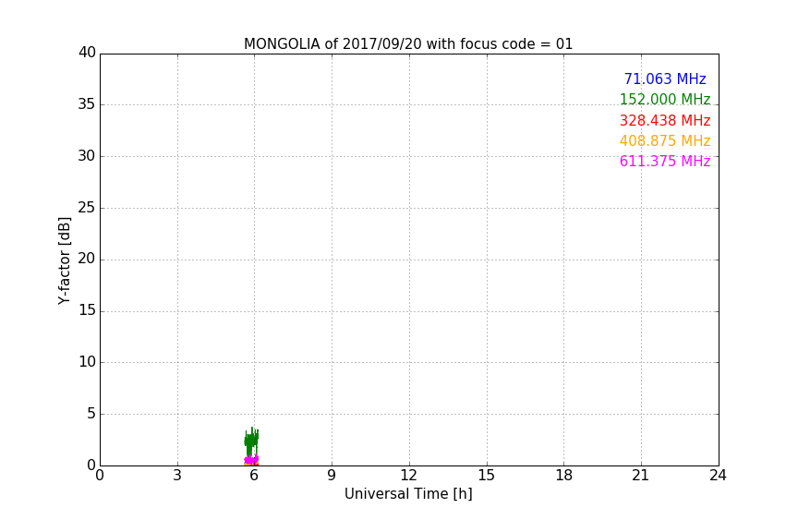Click the y-axis tick label '25'
This screenshot has width=798, height=532.
pos(87,208)
